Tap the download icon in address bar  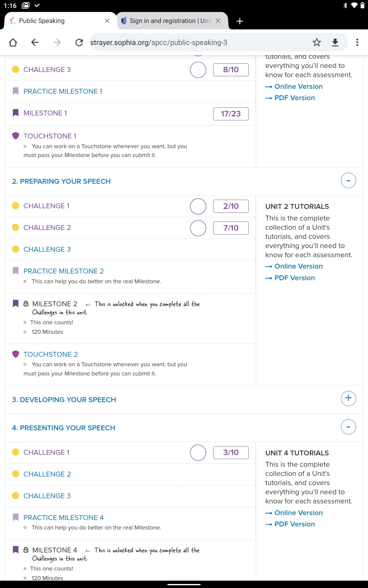click(x=335, y=42)
